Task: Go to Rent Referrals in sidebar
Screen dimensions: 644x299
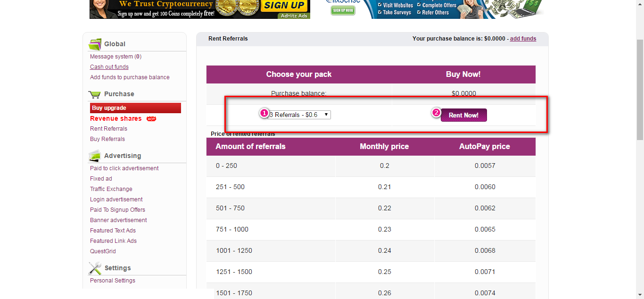Action: 109,129
